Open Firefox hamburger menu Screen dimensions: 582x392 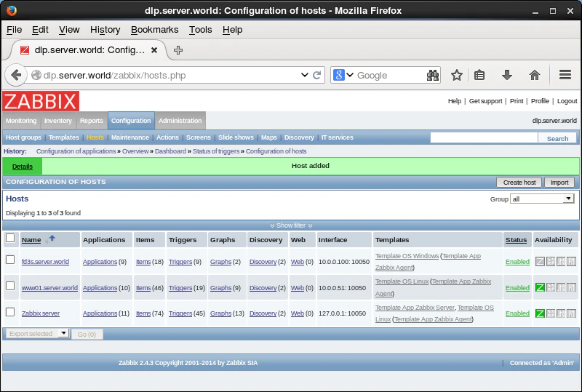coord(565,75)
